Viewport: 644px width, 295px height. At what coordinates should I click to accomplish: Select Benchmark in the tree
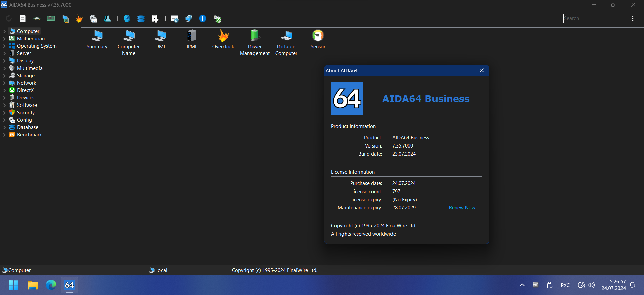29,135
